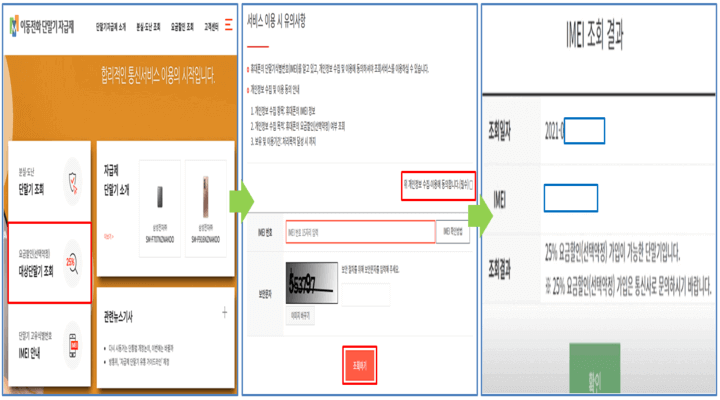The height and width of the screenshot is (400, 720).
Task: Click the 25% 요금할인 가입이 가능한 단말기입니다 result text
Action: click(613, 252)
